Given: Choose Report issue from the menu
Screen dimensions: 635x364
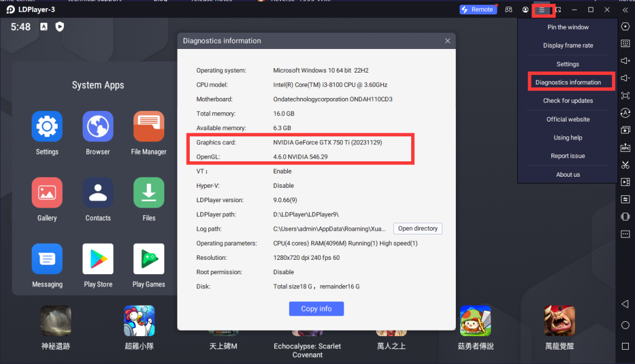Looking at the screenshot, I should pos(568,156).
